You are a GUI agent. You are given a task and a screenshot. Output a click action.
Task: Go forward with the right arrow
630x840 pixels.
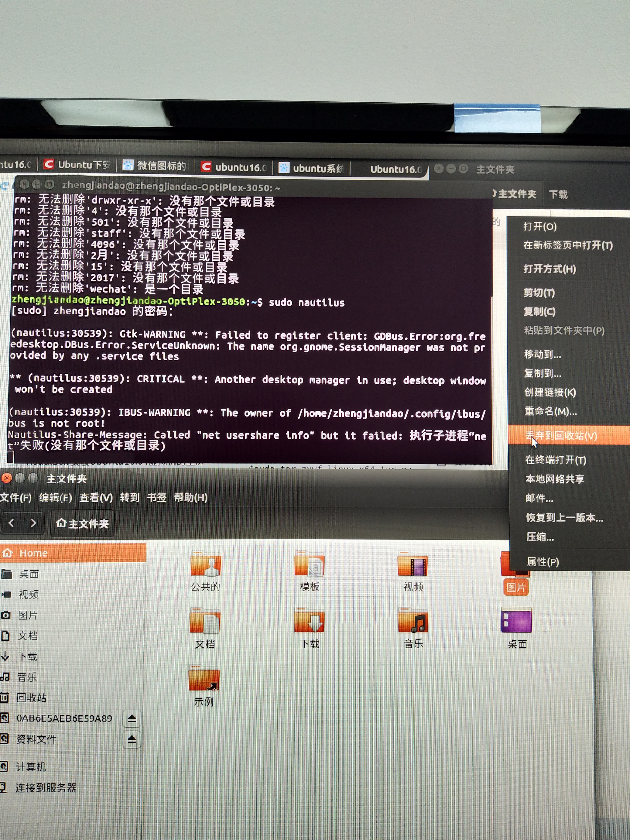[x=33, y=523]
